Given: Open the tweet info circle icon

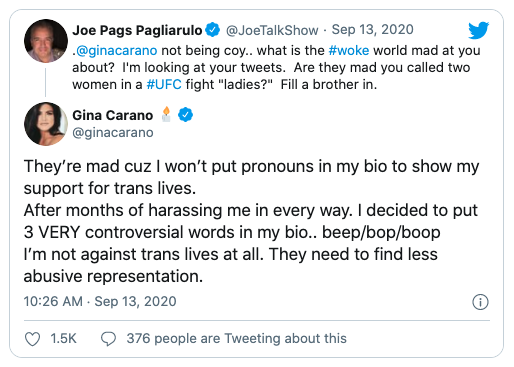Looking at the screenshot, I should [480, 302].
